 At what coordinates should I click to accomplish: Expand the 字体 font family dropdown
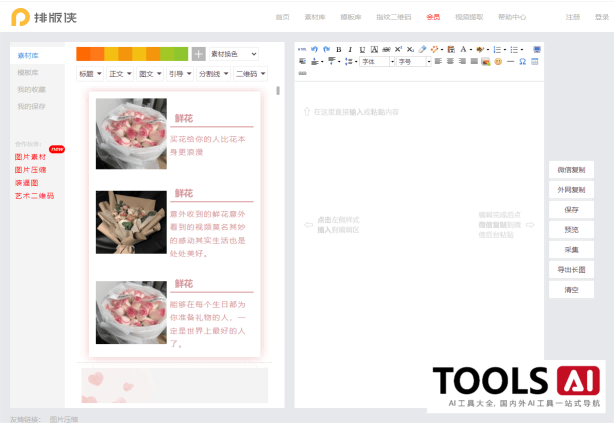[376, 61]
